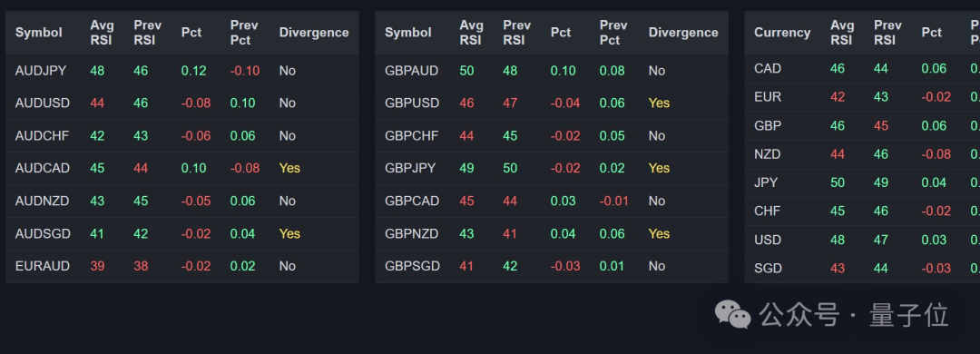Screen dimensions: 980x354
Task: Click the SGD currency cell
Action: point(768,269)
